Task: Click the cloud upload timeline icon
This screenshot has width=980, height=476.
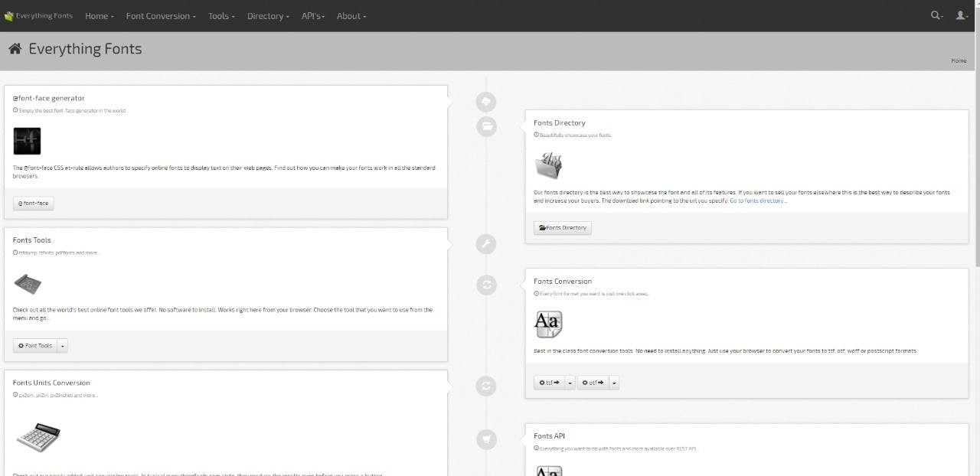Action: [486, 101]
